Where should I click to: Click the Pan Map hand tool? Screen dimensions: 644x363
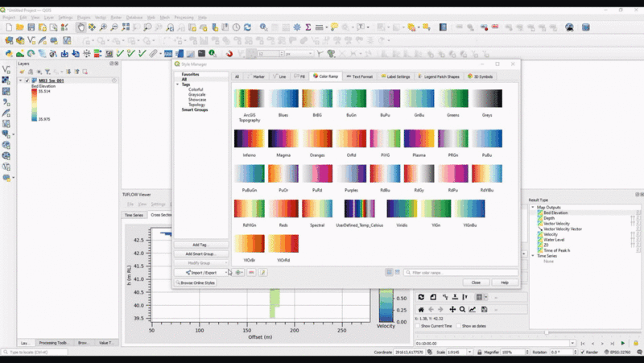click(81, 27)
